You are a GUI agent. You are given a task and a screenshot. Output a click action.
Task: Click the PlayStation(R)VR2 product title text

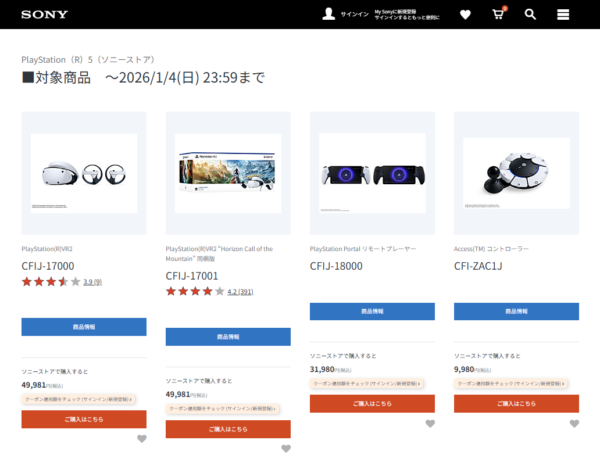click(47, 249)
